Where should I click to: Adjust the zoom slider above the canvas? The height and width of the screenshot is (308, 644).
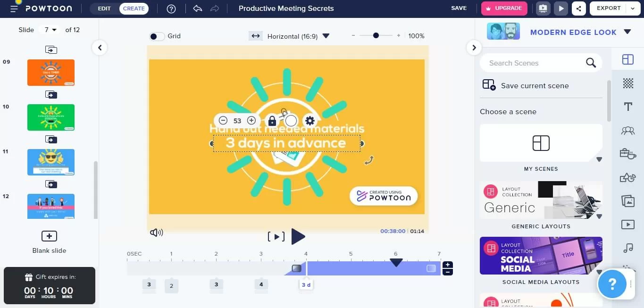(x=376, y=35)
